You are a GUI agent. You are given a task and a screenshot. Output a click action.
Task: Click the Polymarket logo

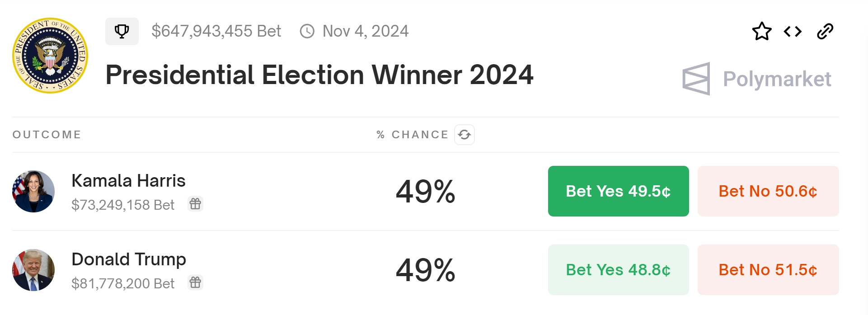757,79
